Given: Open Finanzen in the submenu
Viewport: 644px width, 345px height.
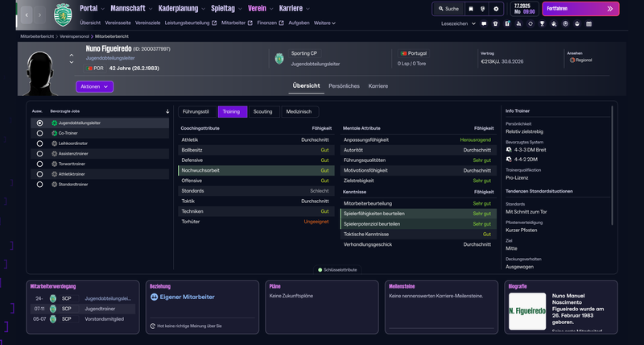Looking at the screenshot, I should pyautogui.click(x=270, y=23).
